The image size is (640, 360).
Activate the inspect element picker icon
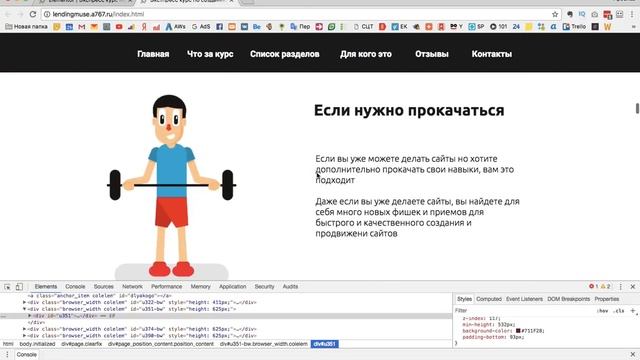pyautogui.click(x=7, y=287)
